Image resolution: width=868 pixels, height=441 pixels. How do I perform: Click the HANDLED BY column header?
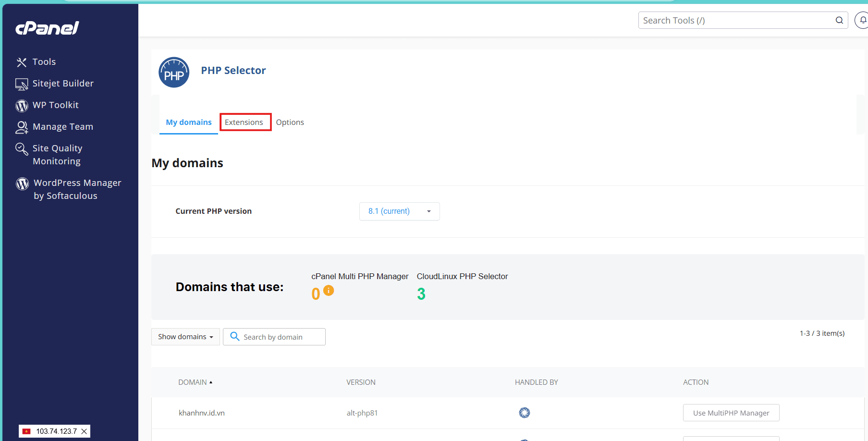[536, 382]
